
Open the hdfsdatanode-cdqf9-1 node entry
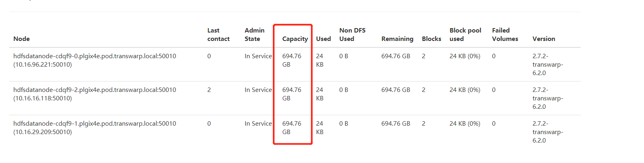click(95, 124)
